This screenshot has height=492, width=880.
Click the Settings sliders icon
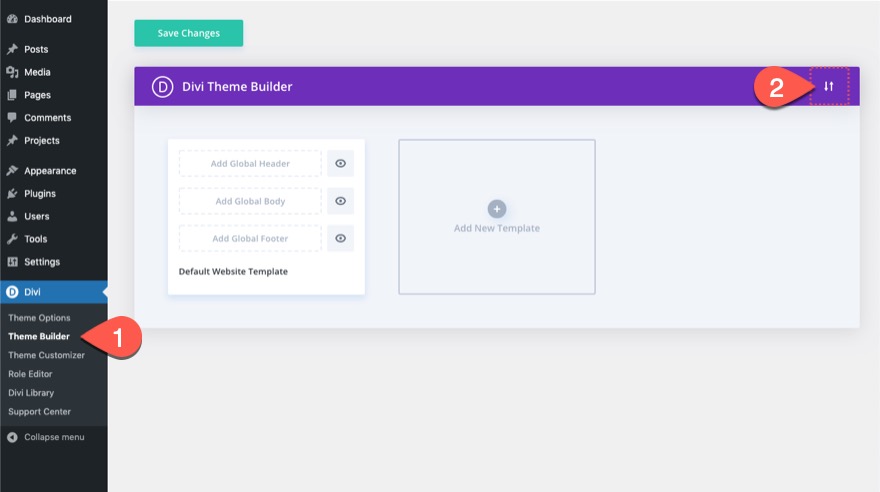[x=12, y=262]
